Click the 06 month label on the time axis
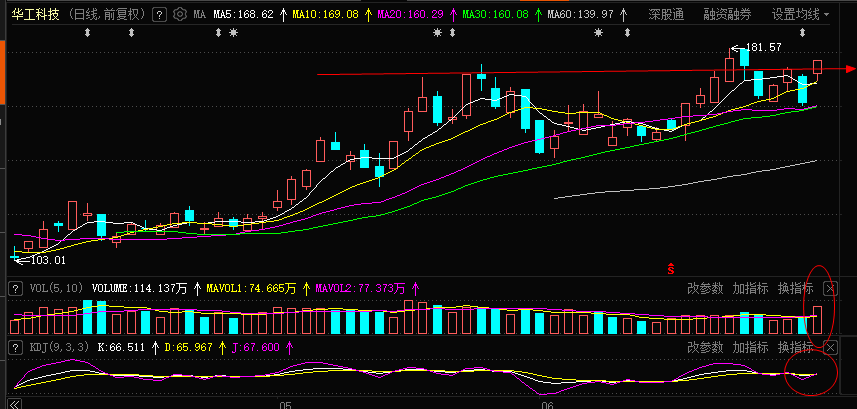 coord(547,404)
